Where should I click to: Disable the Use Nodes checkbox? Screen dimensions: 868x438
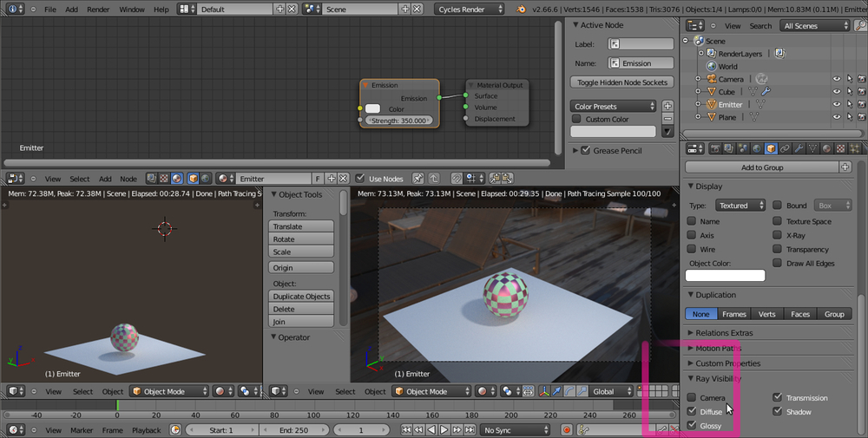coord(361,179)
